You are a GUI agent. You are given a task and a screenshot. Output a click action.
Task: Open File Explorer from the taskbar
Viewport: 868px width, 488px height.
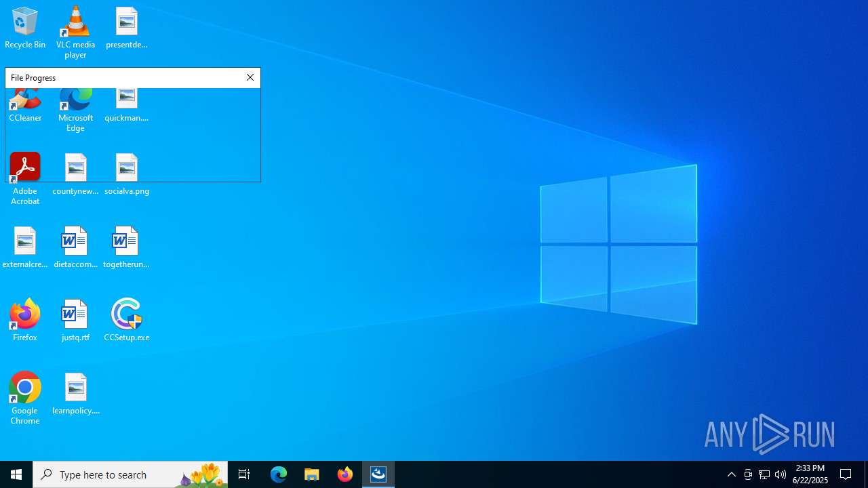click(312, 474)
